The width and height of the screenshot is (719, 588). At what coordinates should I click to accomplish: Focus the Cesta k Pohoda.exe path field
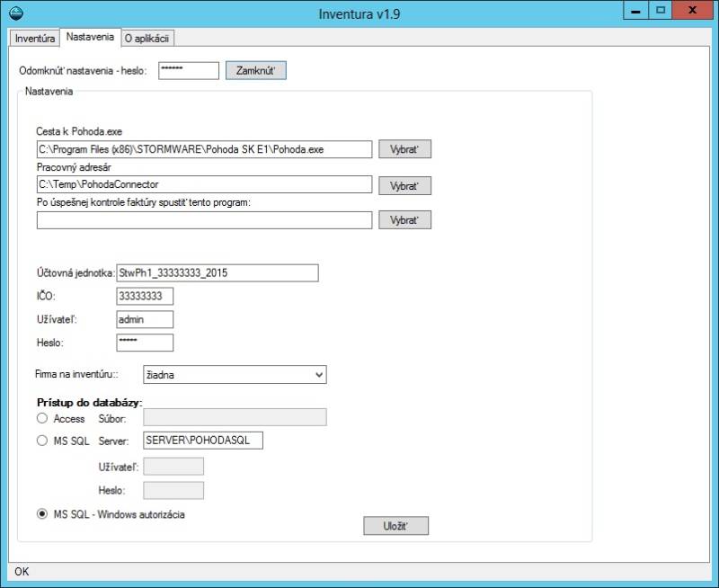pos(204,149)
